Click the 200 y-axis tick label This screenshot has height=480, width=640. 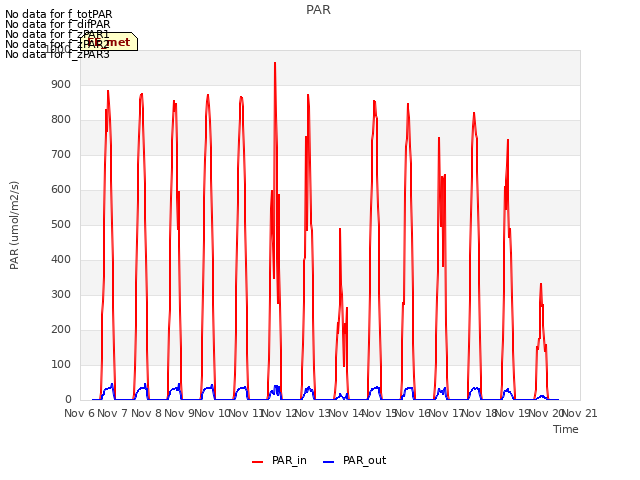(x=61, y=329)
